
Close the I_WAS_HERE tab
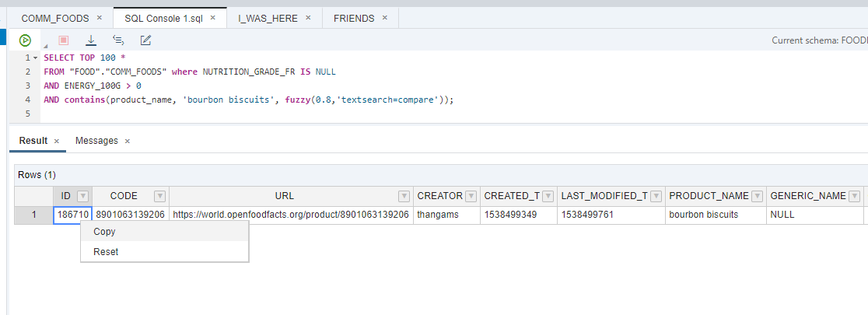pyautogui.click(x=308, y=18)
